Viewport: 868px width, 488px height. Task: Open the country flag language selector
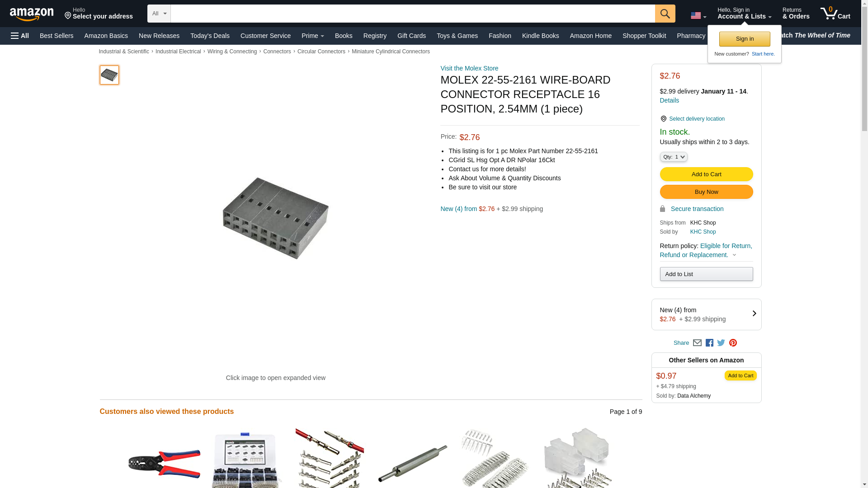[698, 15]
